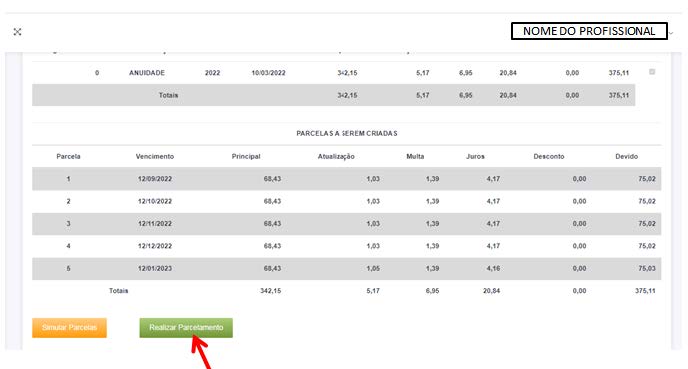The height and width of the screenshot is (369, 688).
Task: Click the Juros column header
Action: tap(475, 156)
